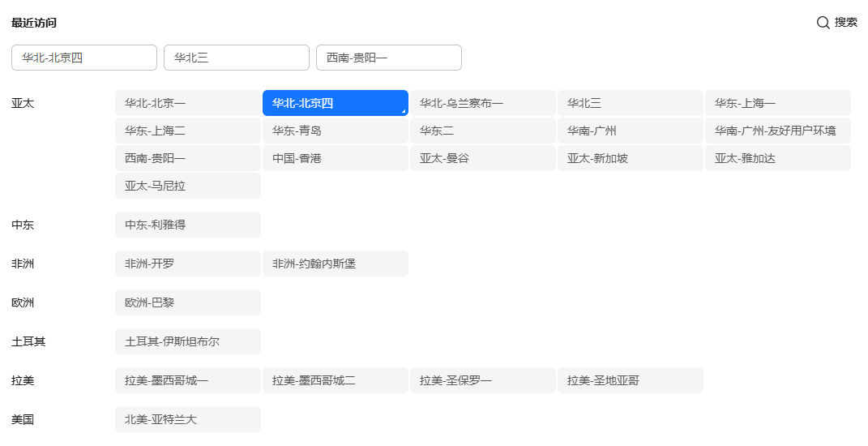Open the recently visited 华北-北京四 entry
The image size is (868, 446).
[x=84, y=58]
